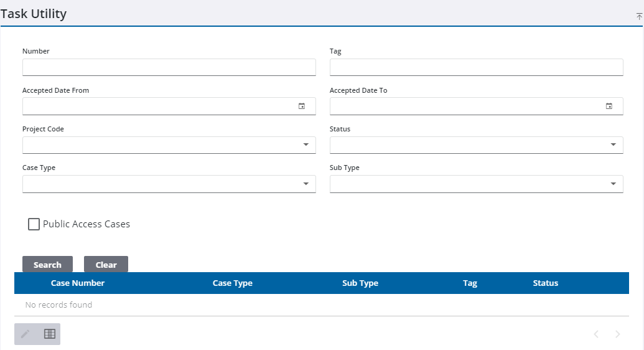
Task: Expand the Case Type dropdown
Action: tap(306, 184)
